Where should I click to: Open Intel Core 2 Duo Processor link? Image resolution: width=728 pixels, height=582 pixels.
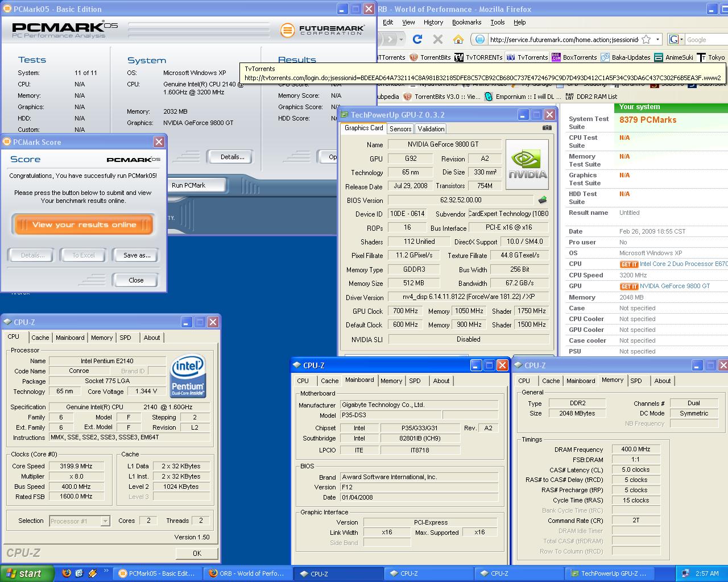click(x=683, y=264)
